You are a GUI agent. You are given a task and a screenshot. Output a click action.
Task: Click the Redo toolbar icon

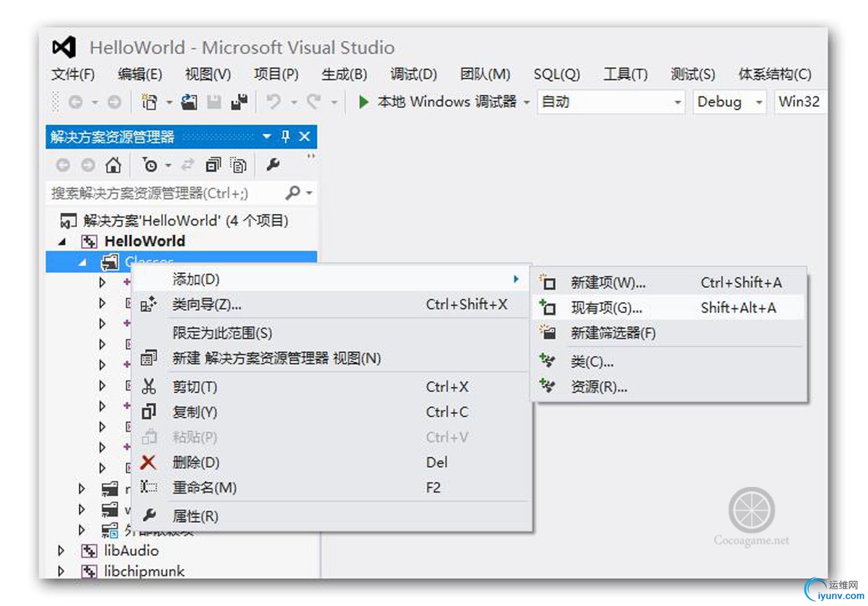coord(314,101)
